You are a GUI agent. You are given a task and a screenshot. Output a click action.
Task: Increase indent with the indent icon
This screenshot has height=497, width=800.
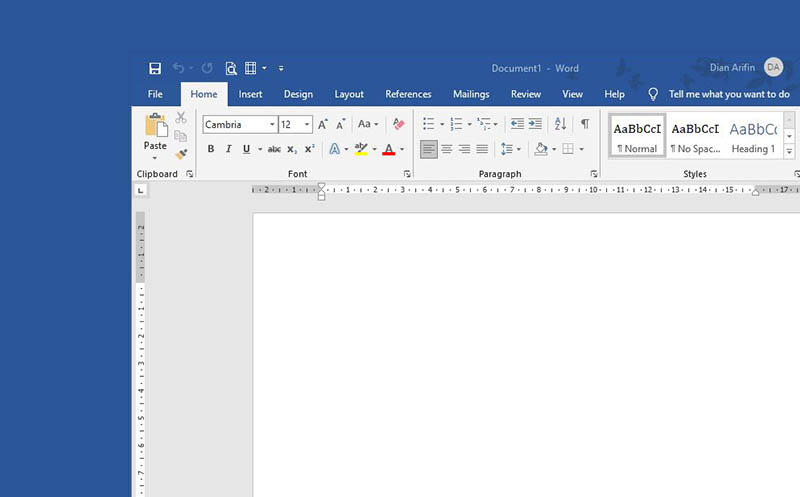click(535, 123)
